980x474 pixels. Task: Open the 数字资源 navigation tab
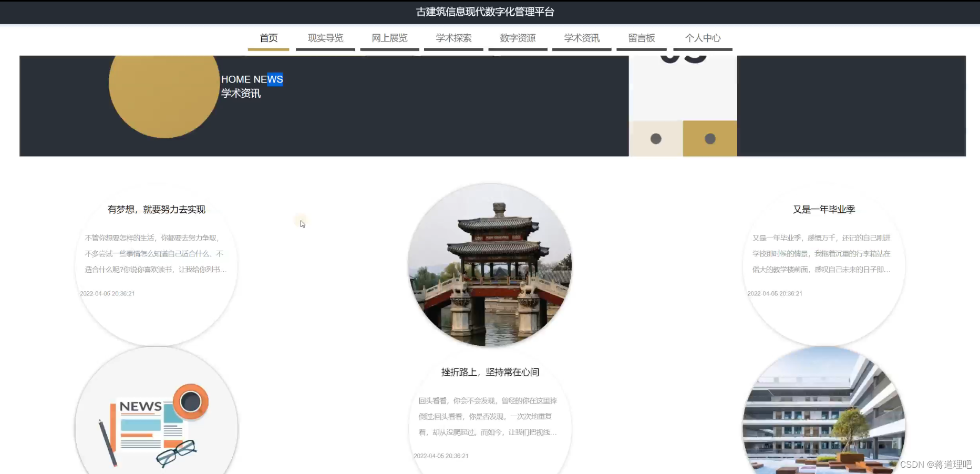click(x=518, y=38)
